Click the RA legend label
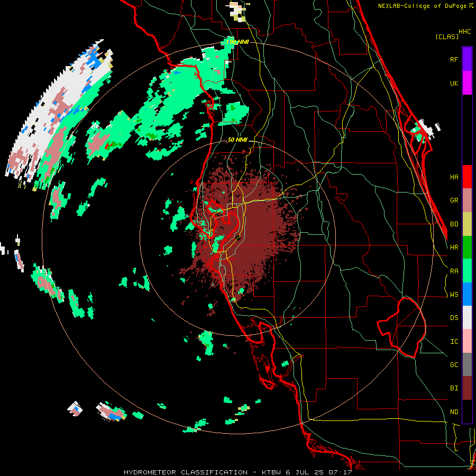 tap(454, 271)
